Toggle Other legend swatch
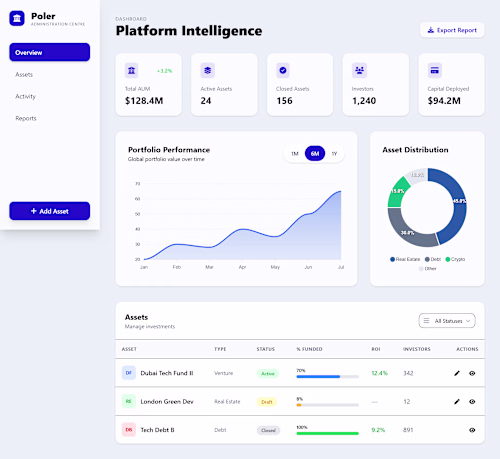This screenshot has width=500, height=459. (x=421, y=268)
